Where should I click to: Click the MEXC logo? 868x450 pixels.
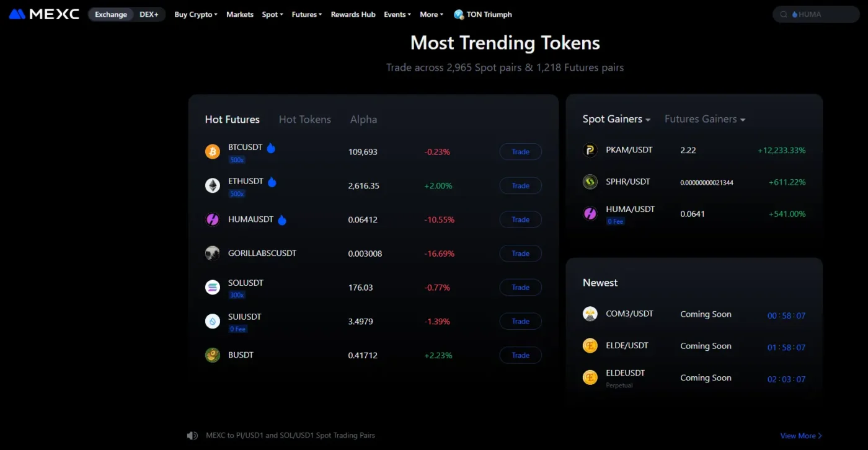point(44,14)
